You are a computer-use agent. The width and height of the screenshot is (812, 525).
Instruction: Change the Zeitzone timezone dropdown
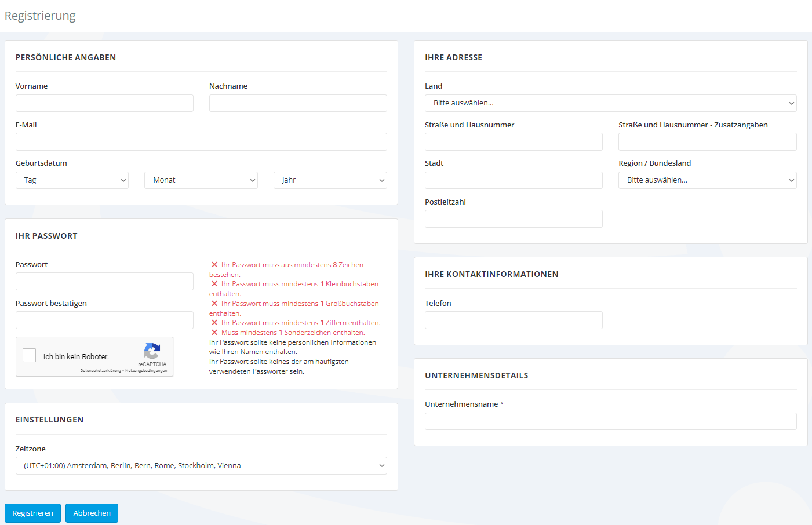[201, 466]
